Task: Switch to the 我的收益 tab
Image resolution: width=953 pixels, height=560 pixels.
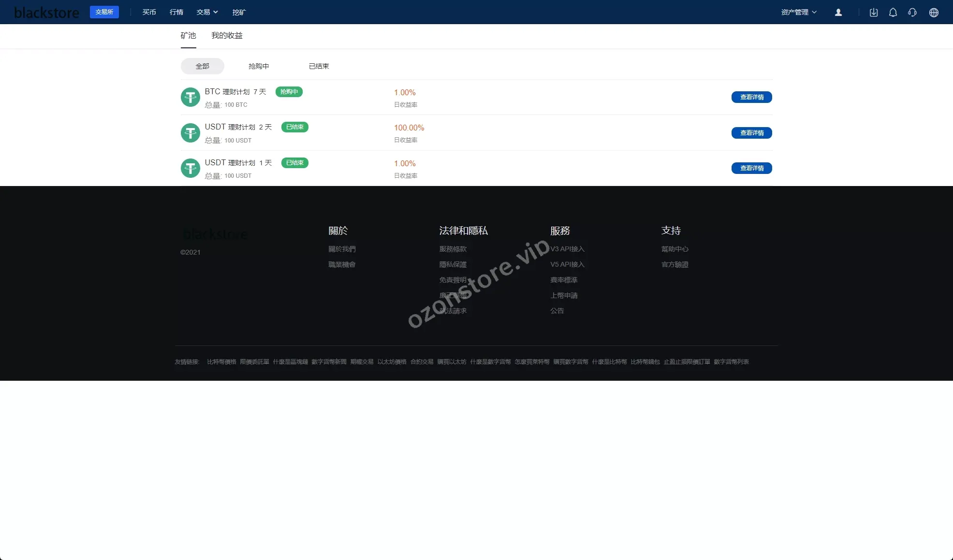Action: (227, 36)
